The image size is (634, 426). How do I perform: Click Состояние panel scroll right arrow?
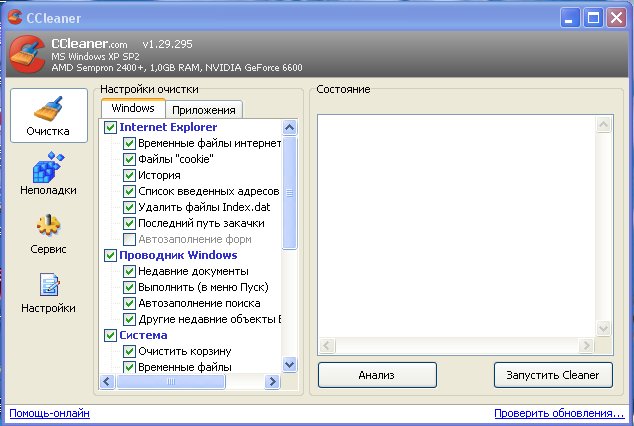[x=586, y=345]
